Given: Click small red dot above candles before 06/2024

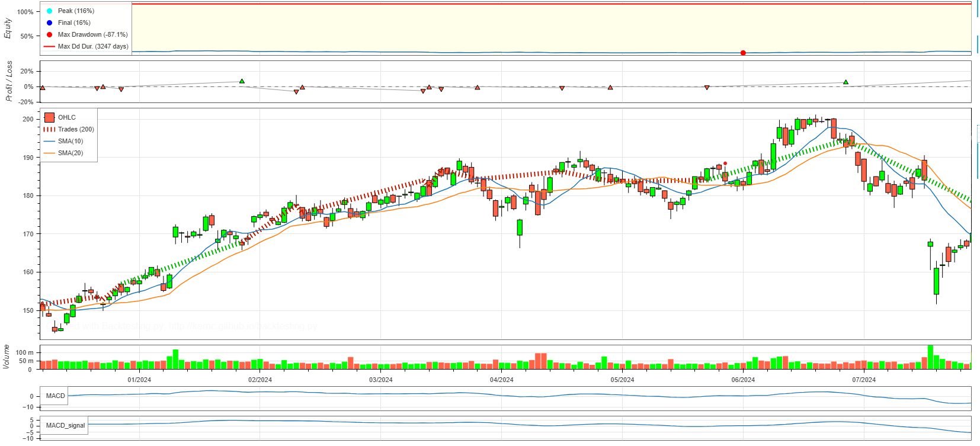Looking at the screenshot, I should click(x=725, y=163).
